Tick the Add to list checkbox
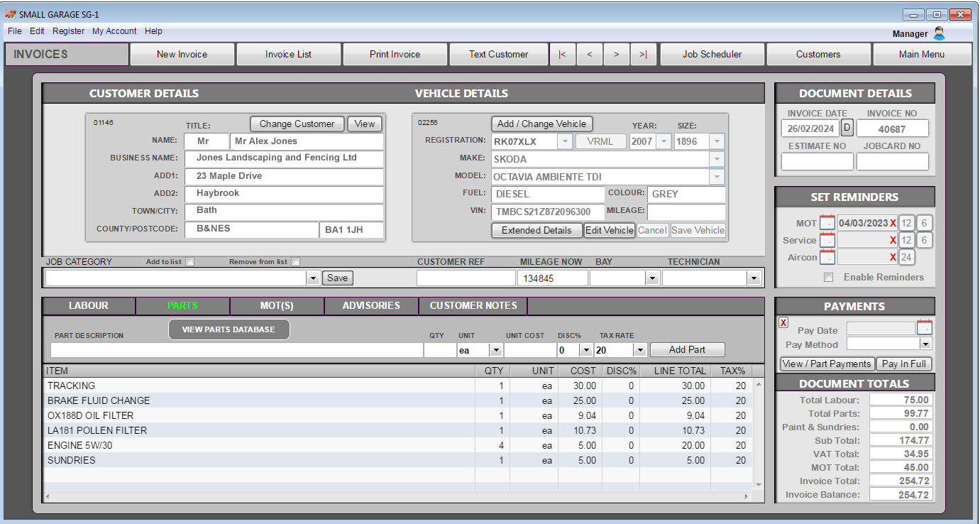The width and height of the screenshot is (980, 524). pyautogui.click(x=189, y=261)
